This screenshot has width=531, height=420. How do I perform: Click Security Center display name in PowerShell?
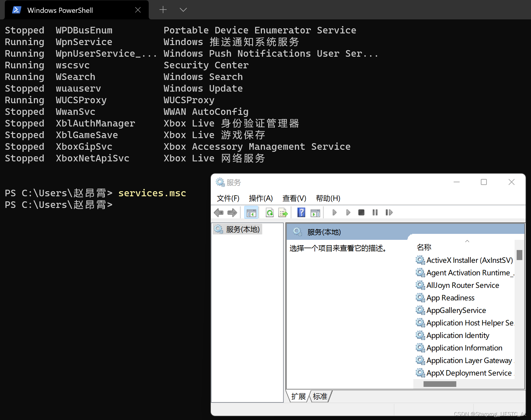[x=206, y=65]
